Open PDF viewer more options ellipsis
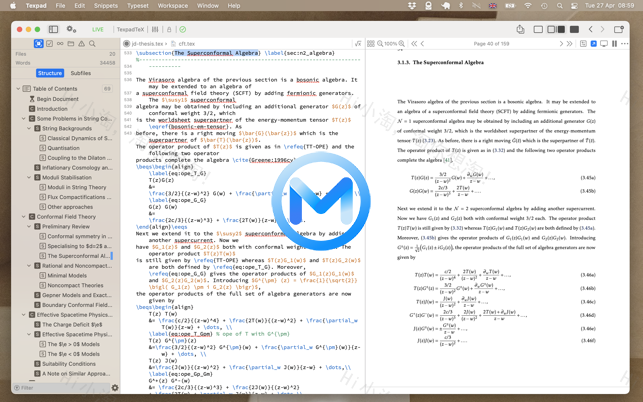The image size is (643, 402). [624, 43]
